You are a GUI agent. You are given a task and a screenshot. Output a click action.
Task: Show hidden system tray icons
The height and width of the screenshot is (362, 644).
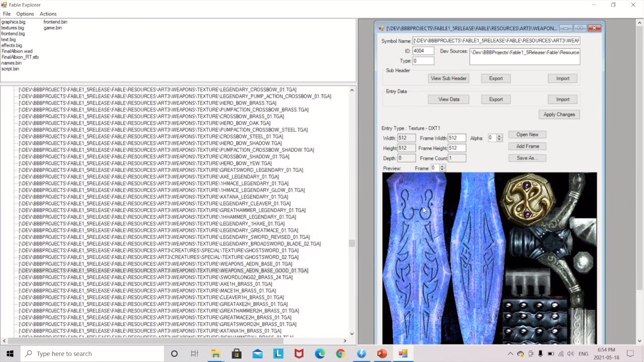(x=510, y=354)
